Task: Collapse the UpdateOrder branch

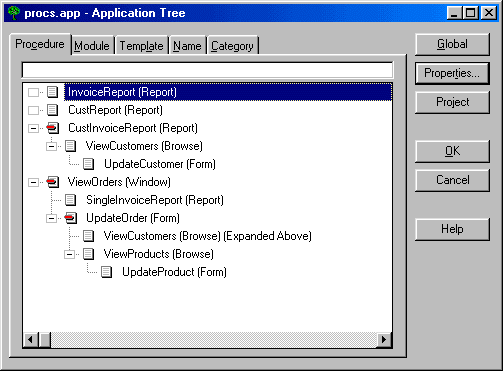Action: pos(51,218)
